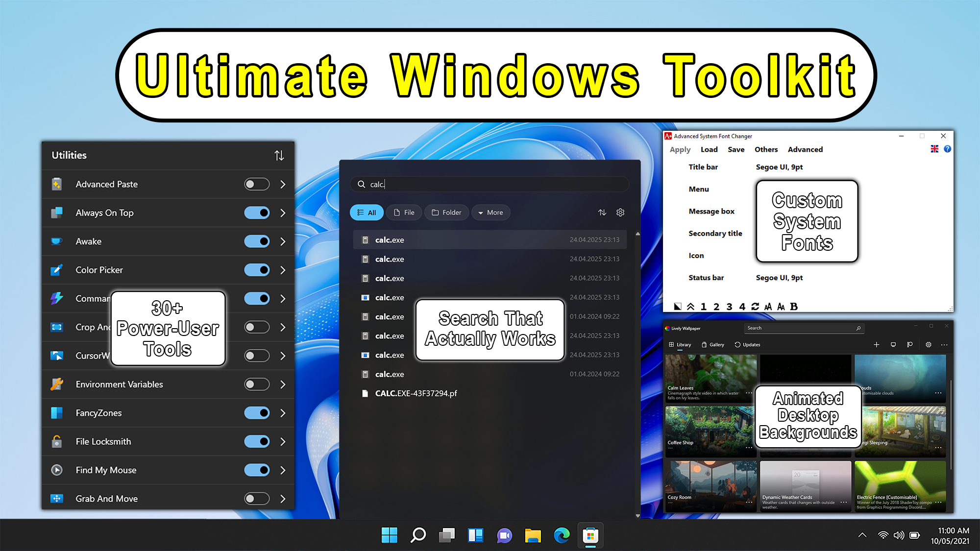Expand the FancyZones row chevron
The height and width of the screenshot is (551, 980).
(283, 413)
